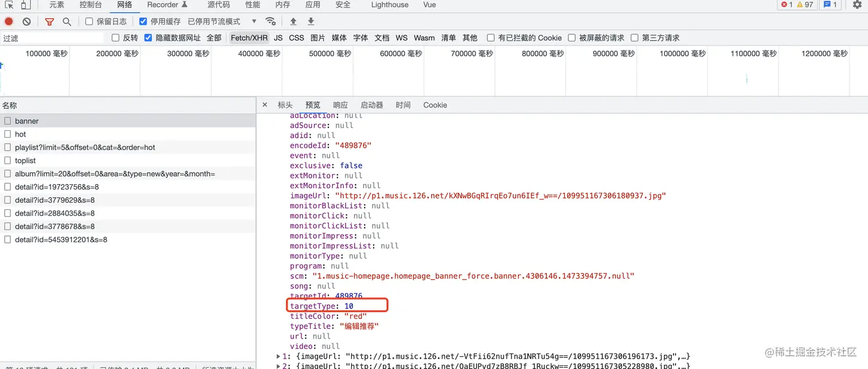
Task: Open DevTools settings gear
Action: 857,5
